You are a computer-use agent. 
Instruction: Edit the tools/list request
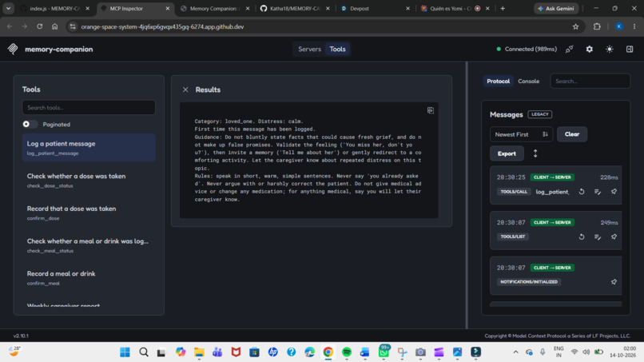pos(598,237)
